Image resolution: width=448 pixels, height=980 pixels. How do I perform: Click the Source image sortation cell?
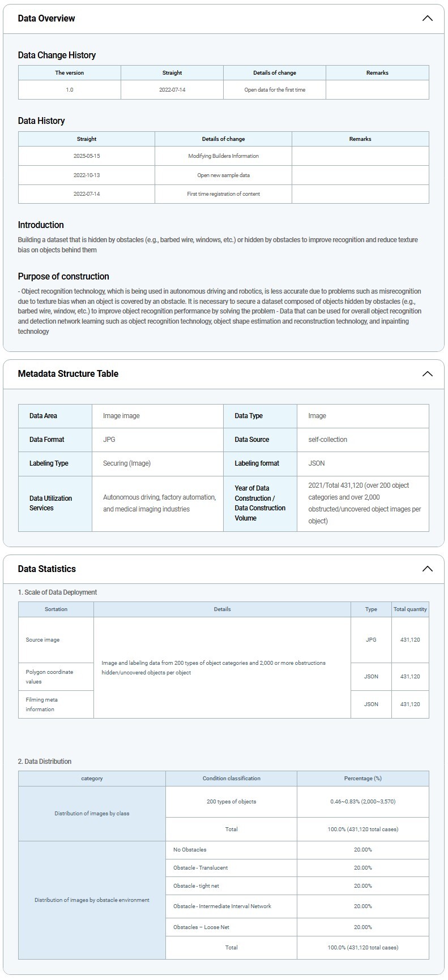point(42,640)
